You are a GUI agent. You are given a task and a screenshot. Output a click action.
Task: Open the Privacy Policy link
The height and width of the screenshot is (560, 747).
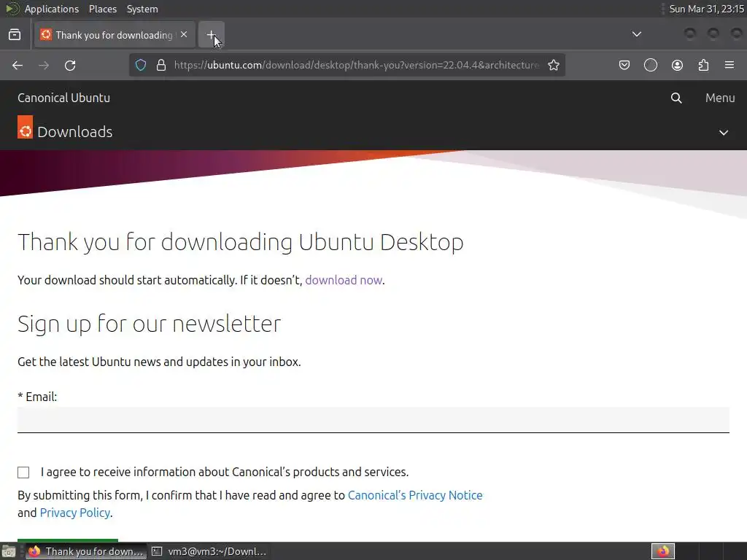click(x=75, y=513)
